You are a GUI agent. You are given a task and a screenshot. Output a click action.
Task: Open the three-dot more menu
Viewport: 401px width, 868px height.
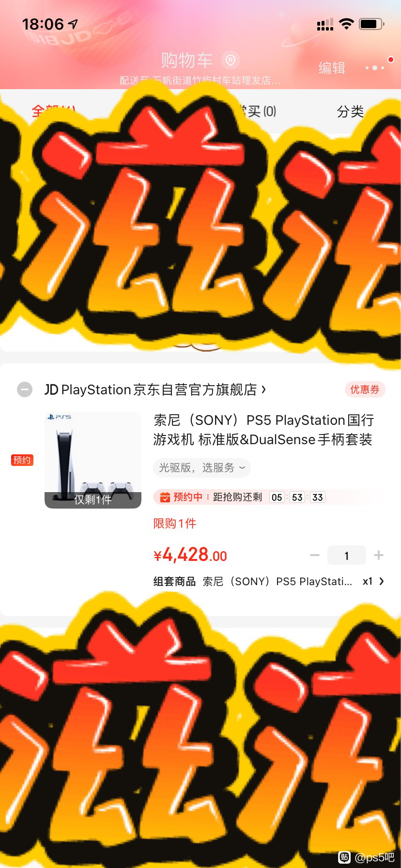(x=375, y=68)
